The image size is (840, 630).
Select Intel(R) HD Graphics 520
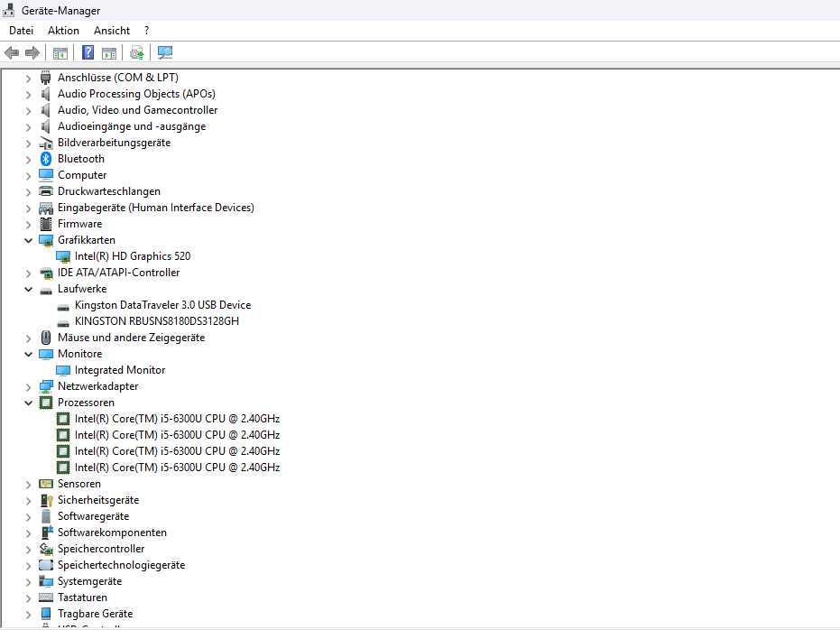pos(133,256)
